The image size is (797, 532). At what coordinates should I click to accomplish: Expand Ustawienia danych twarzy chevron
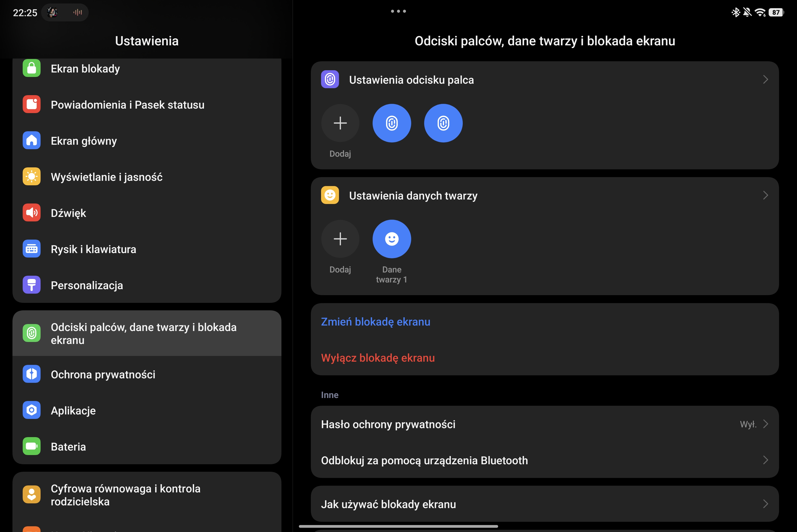[x=765, y=196]
